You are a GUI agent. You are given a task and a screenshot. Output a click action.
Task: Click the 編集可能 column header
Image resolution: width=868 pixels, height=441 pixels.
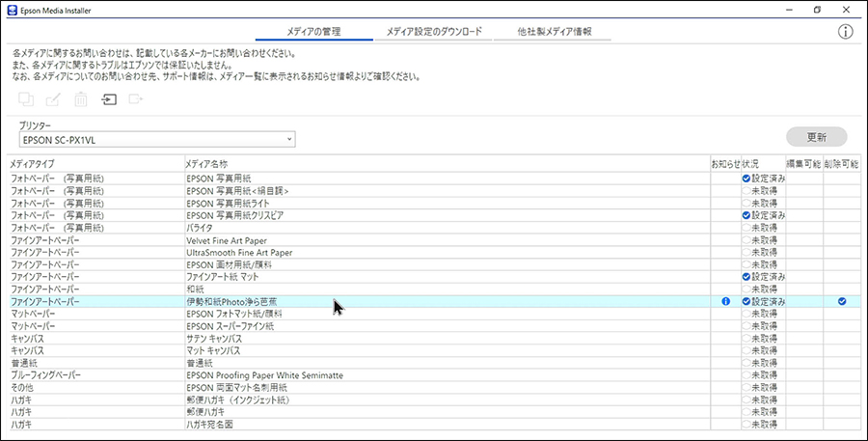pos(803,164)
